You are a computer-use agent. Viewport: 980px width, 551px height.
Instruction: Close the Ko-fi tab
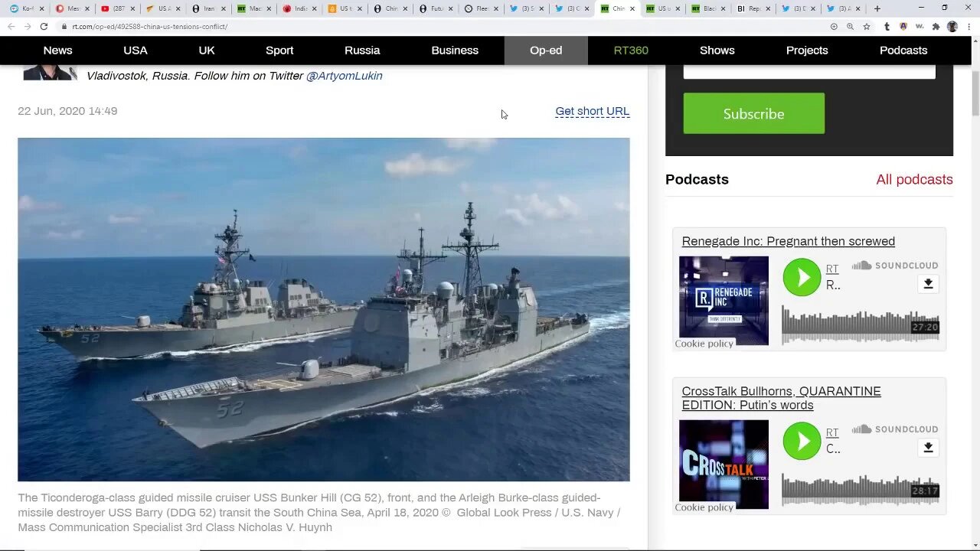pos(42,8)
